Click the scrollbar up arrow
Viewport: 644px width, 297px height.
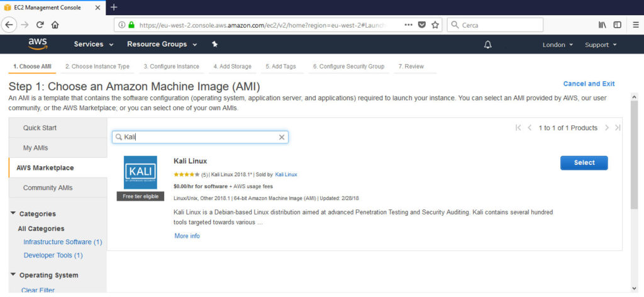(x=634, y=97)
